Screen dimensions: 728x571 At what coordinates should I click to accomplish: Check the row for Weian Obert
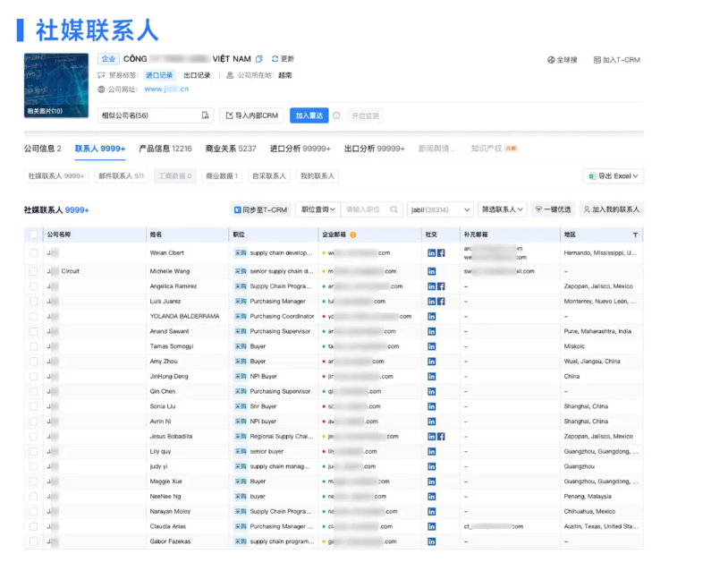tap(33, 253)
